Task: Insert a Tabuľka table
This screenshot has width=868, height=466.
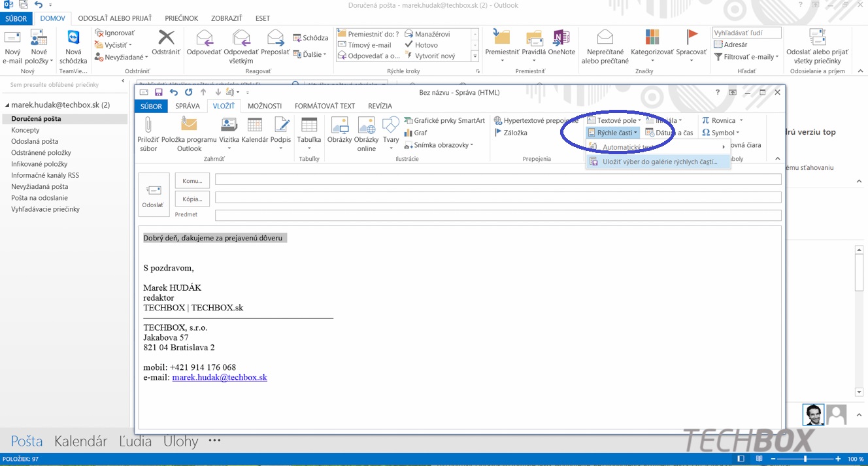Action: tap(309, 134)
